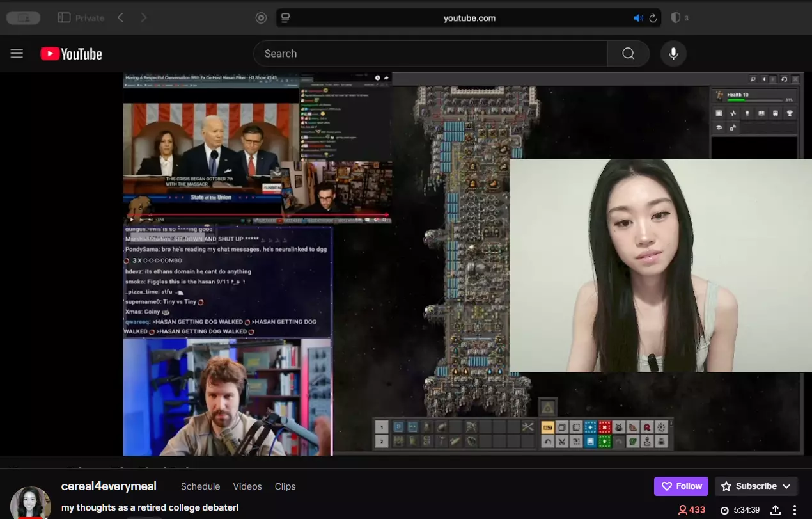
Task: Click the Health 10 progress bar
Action: click(x=754, y=100)
